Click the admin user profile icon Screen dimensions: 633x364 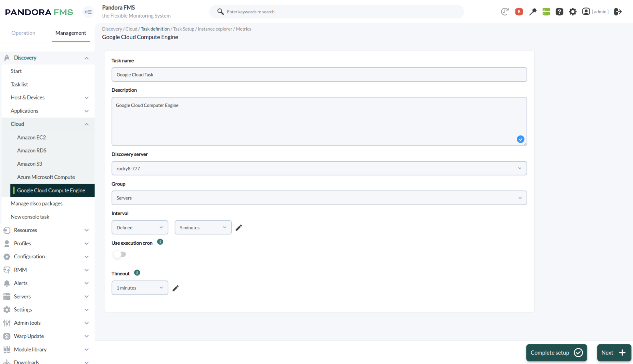click(x=586, y=11)
